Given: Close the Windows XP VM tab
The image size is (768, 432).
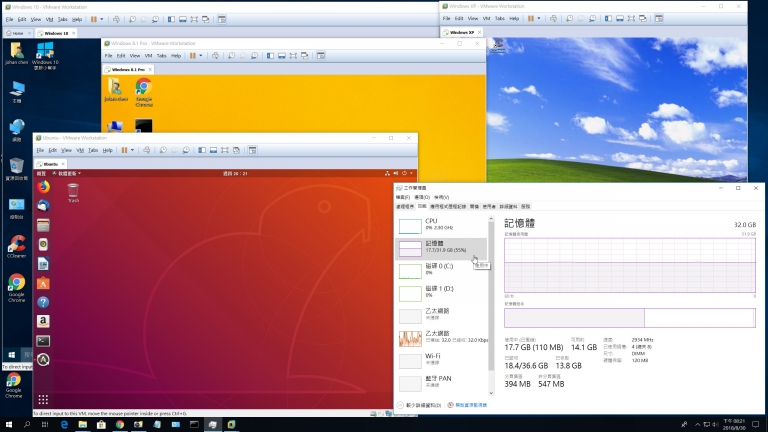Looking at the screenshot, I should (x=480, y=32).
